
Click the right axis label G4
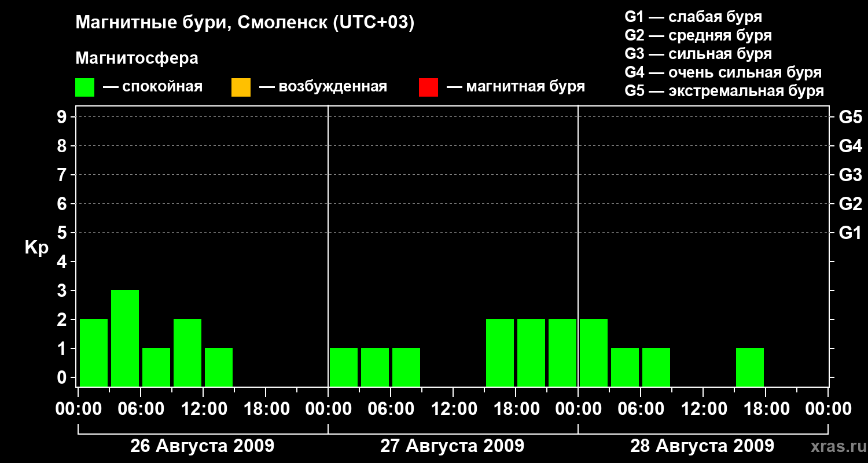click(850, 146)
